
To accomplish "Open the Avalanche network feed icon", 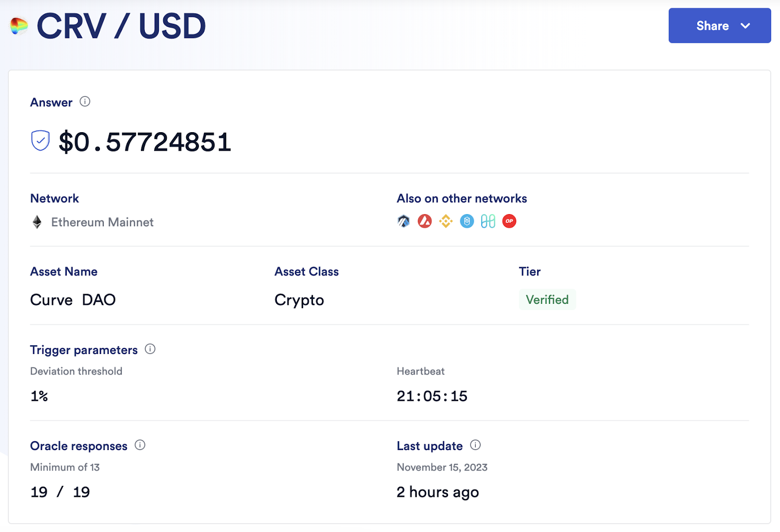I will click(425, 221).
